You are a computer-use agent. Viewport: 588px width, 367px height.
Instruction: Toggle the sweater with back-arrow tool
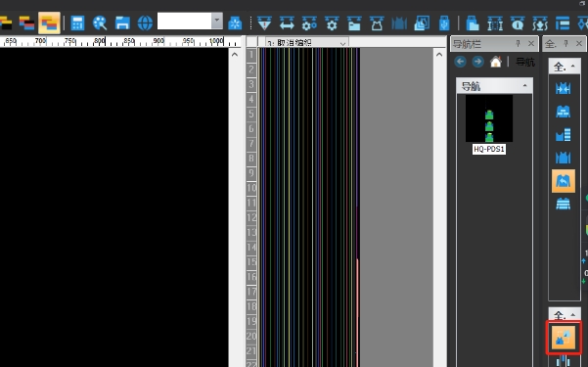point(564,181)
